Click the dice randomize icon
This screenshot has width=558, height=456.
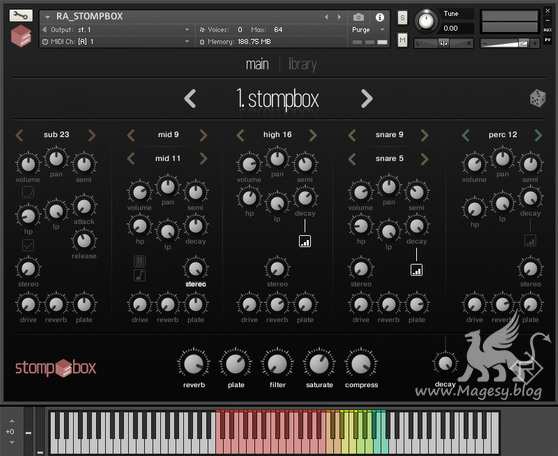click(537, 98)
